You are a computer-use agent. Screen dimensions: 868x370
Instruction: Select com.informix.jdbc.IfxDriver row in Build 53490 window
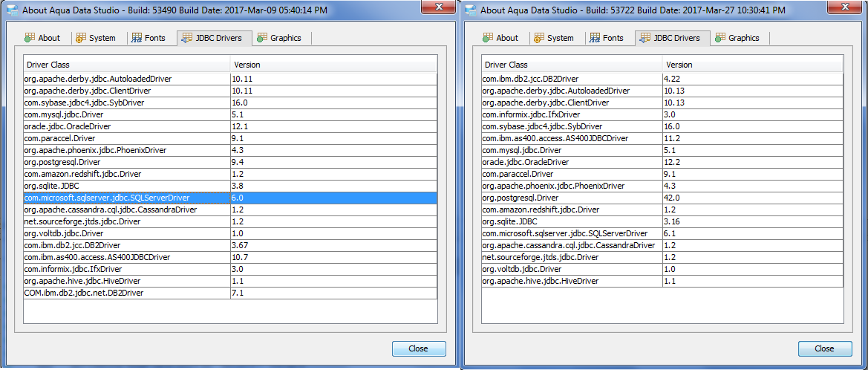tap(230, 269)
